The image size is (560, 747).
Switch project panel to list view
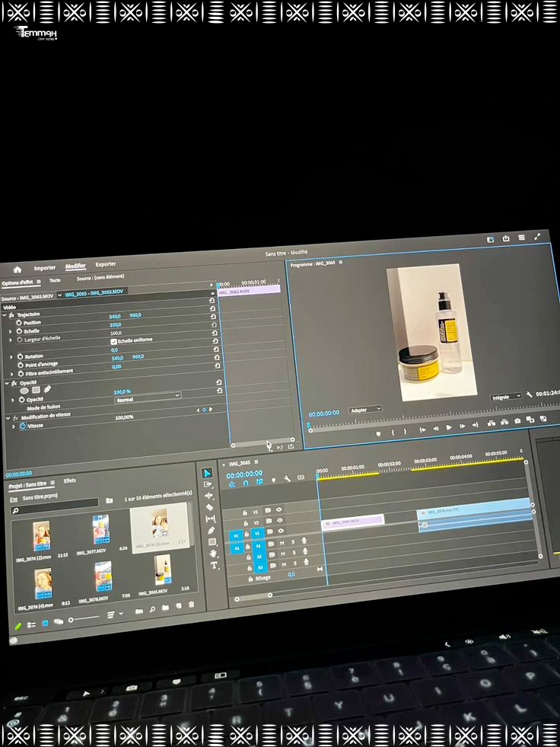coord(31,624)
